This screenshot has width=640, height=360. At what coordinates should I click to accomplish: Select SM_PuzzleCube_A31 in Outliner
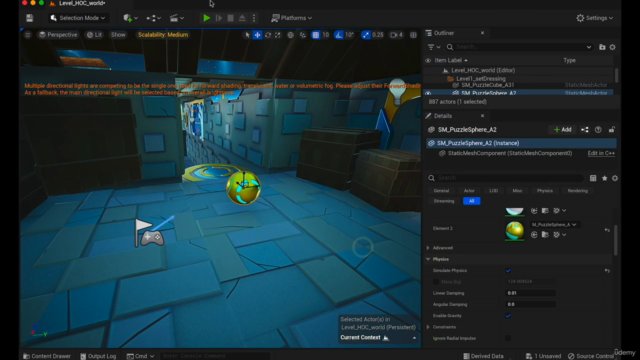click(x=487, y=85)
